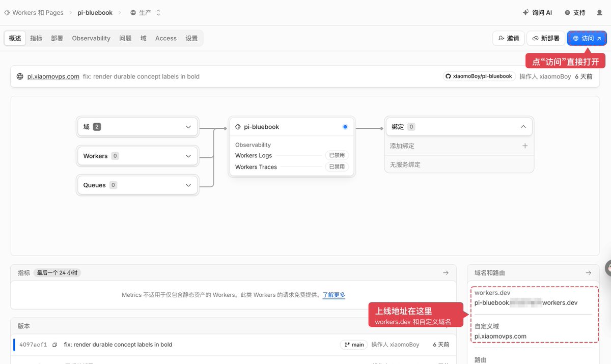Open xiaomoBoy/pi-bluebook GitHub repo badge
611x364 pixels.
tap(479, 76)
